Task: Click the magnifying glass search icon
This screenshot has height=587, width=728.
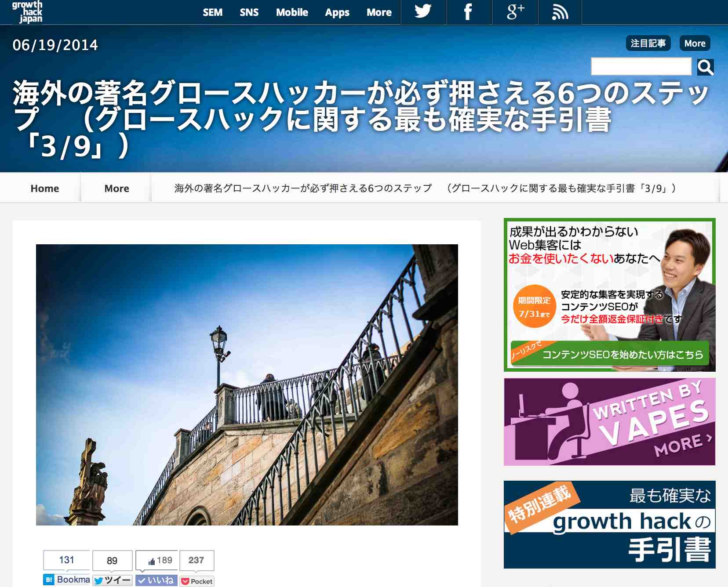Action: 705,67
